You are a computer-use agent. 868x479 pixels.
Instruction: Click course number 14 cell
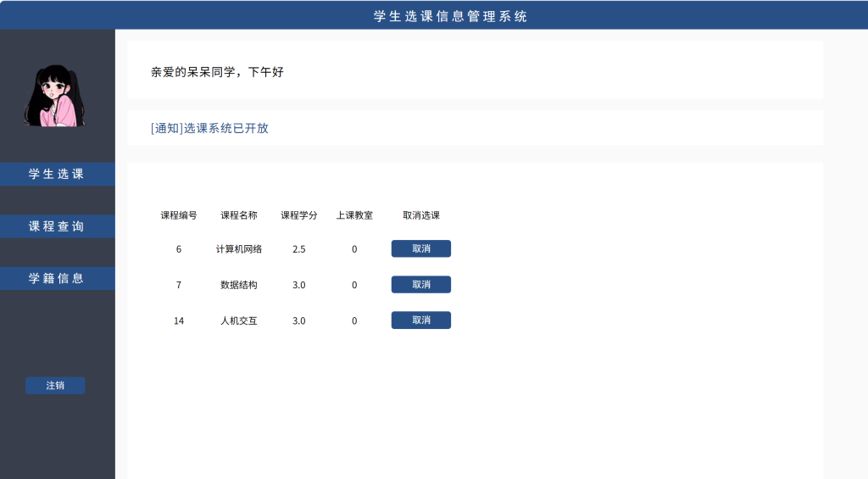click(179, 320)
